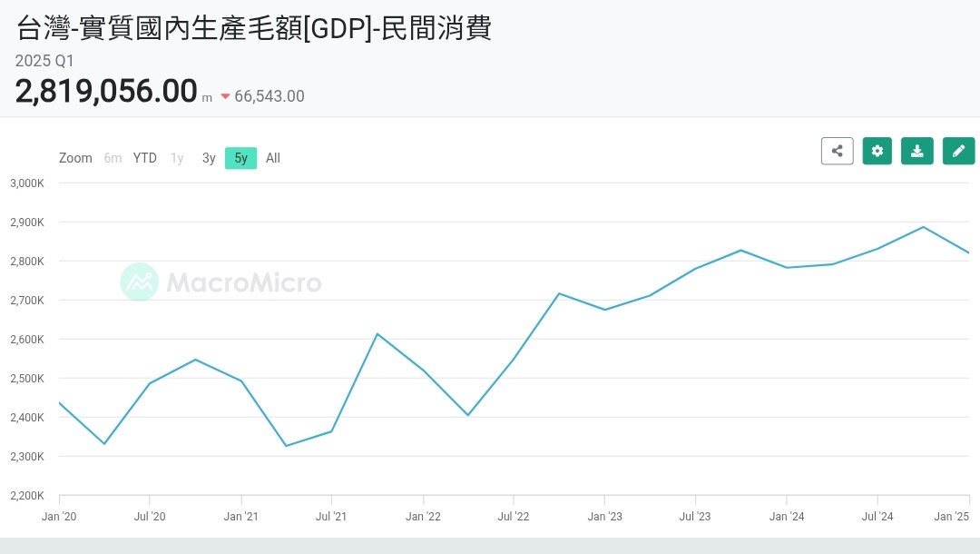Set zoom range to 1y
Image resolution: width=980 pixels, height=554 pixels.
177,158
